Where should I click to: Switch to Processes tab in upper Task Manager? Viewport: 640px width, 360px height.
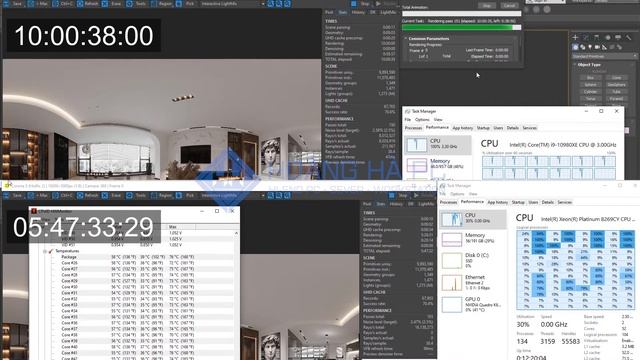pos(413,128)
